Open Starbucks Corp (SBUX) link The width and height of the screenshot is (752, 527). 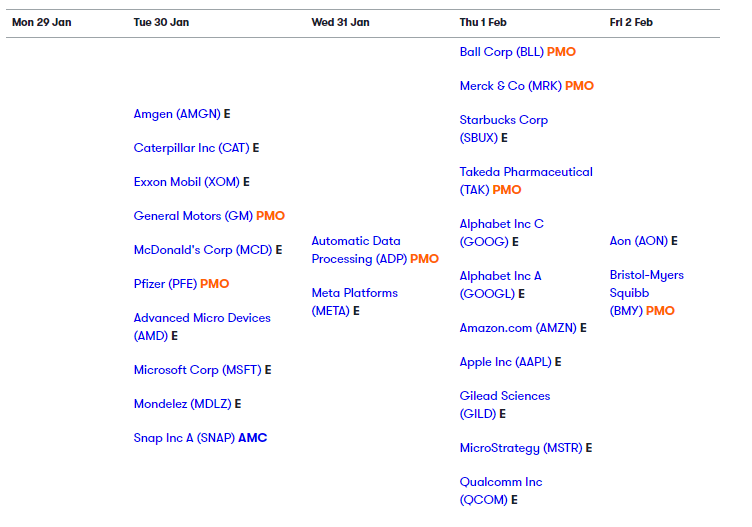(504, 129)
